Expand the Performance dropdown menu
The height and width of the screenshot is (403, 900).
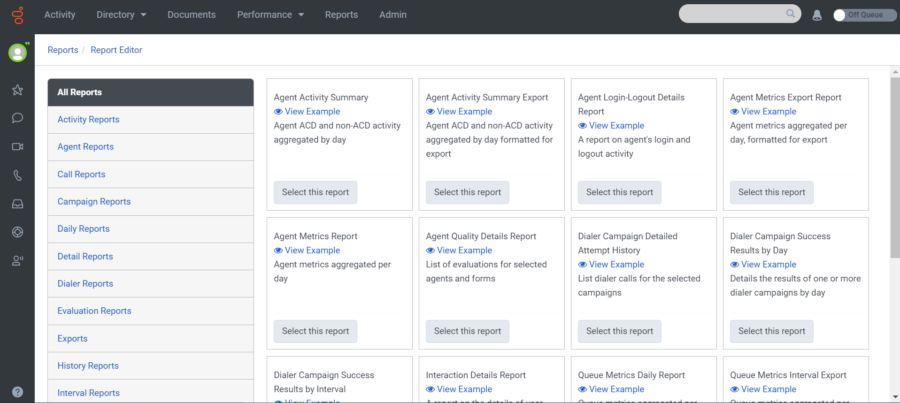pyautogui.click(x=270, y=15)
